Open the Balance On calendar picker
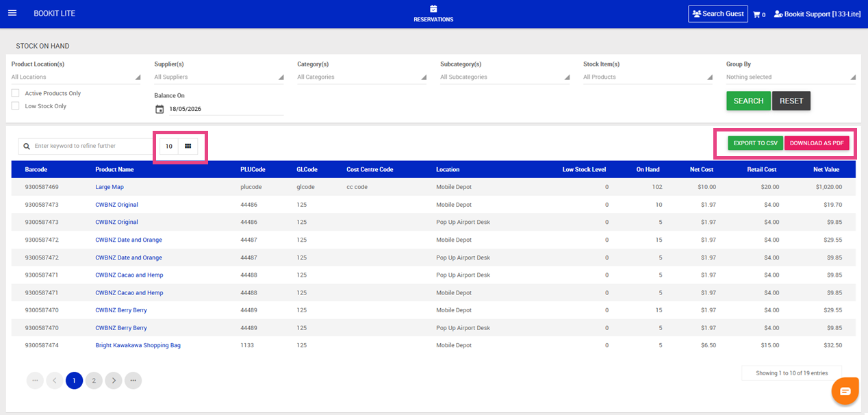The height and width of the screenshot is (415, 868). point(159,109)
